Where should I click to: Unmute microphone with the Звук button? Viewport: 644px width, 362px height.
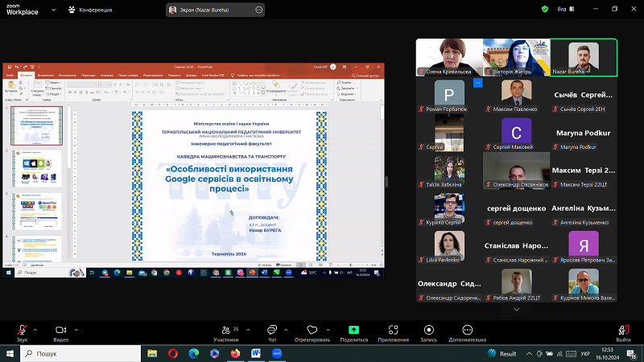click(x=22, y=333)
